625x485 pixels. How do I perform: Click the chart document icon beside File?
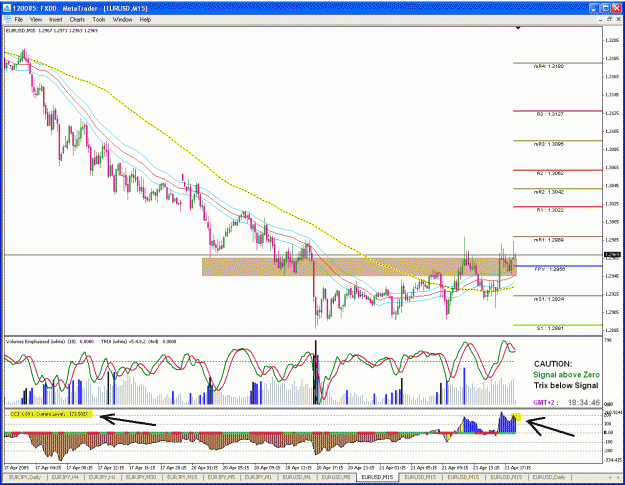coord(7,20)
